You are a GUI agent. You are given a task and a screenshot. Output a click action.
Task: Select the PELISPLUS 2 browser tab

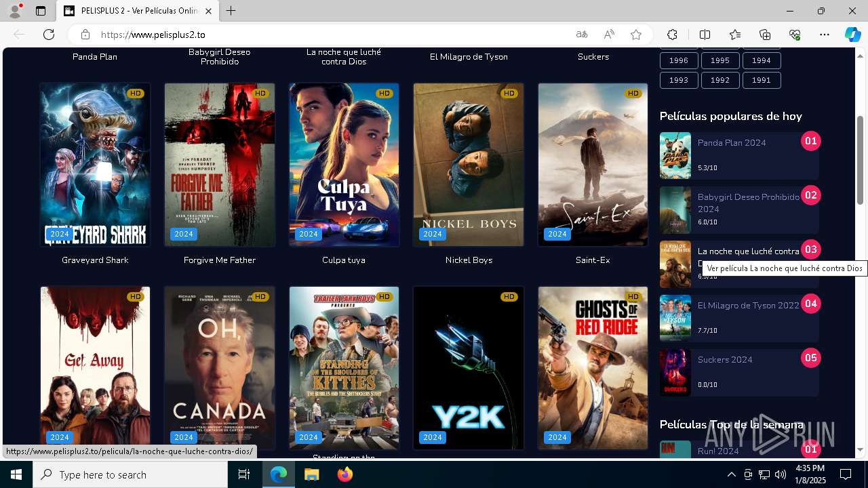click(x=138, y=11)
